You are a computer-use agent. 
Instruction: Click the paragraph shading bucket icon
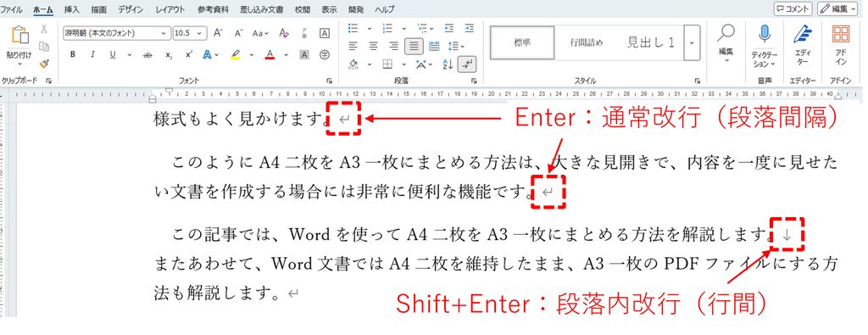[x=354, y=64]
